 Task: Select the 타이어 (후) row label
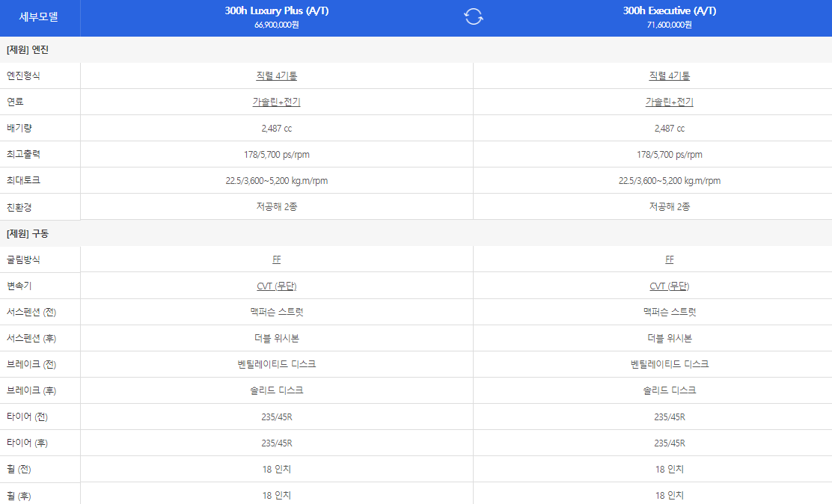(27, 443)
